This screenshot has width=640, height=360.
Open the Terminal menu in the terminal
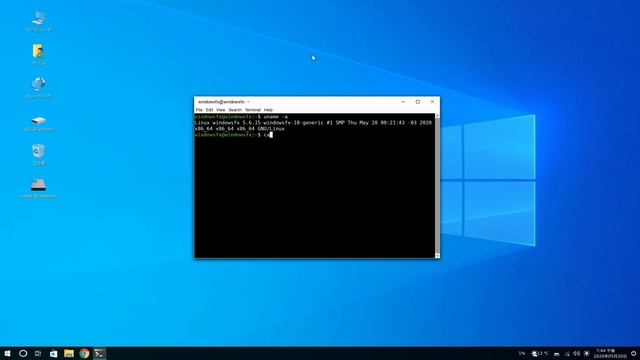coord(253,110)
